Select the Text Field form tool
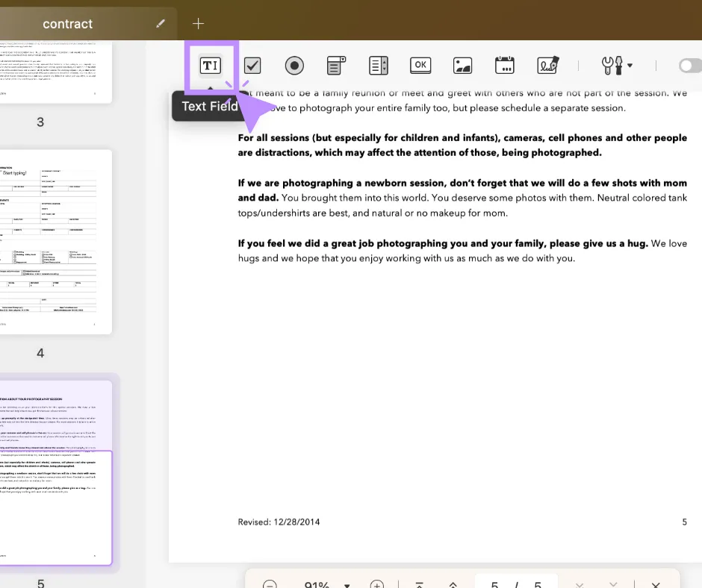The height and width of the screenshot is (588, 702). 211,66
